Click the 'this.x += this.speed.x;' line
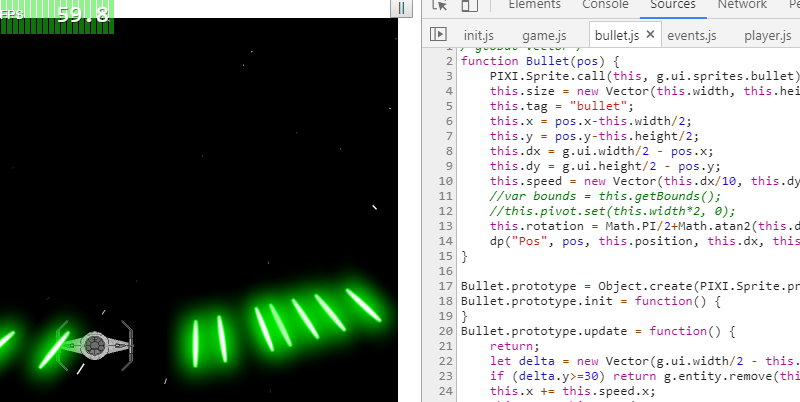 coord(572,392)
